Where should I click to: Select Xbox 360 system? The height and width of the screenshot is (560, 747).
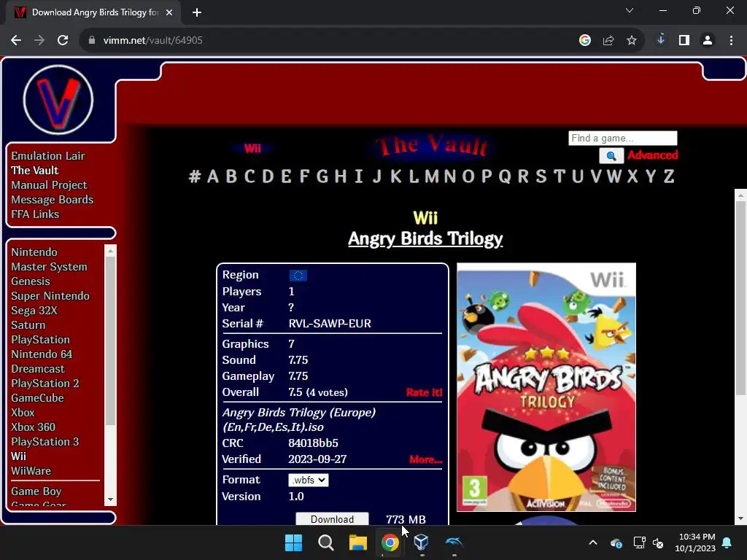coord(34,427)
